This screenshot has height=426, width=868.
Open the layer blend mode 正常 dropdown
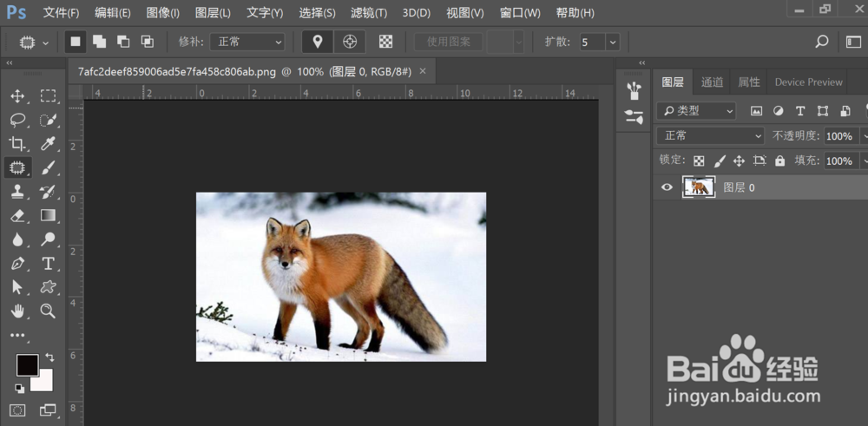coord(710,135)
